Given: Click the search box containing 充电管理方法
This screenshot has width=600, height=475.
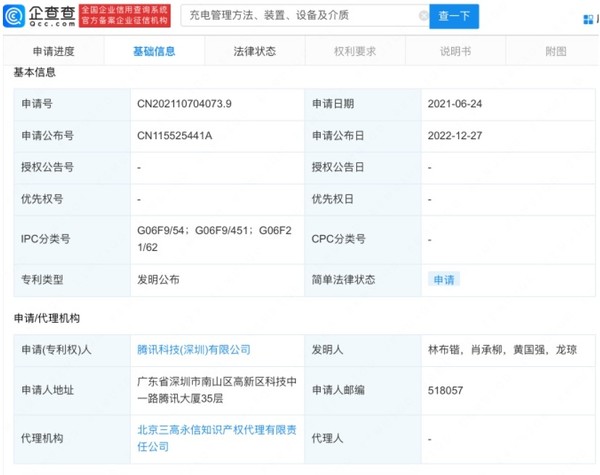Looking at the screenshot, I should coord(305,16).
